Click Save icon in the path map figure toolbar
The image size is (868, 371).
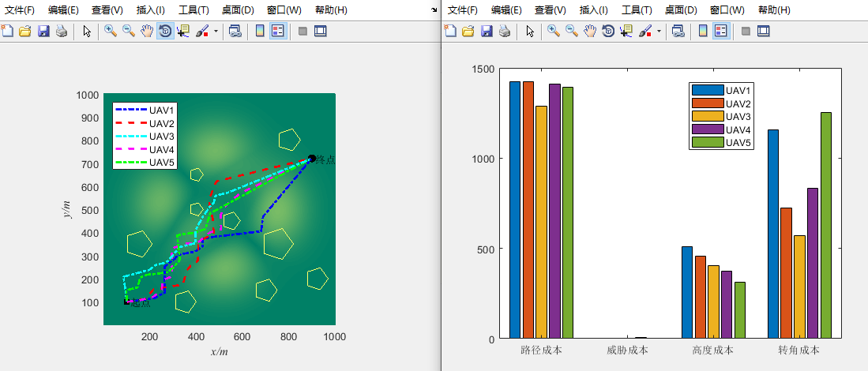pos(43,32)
